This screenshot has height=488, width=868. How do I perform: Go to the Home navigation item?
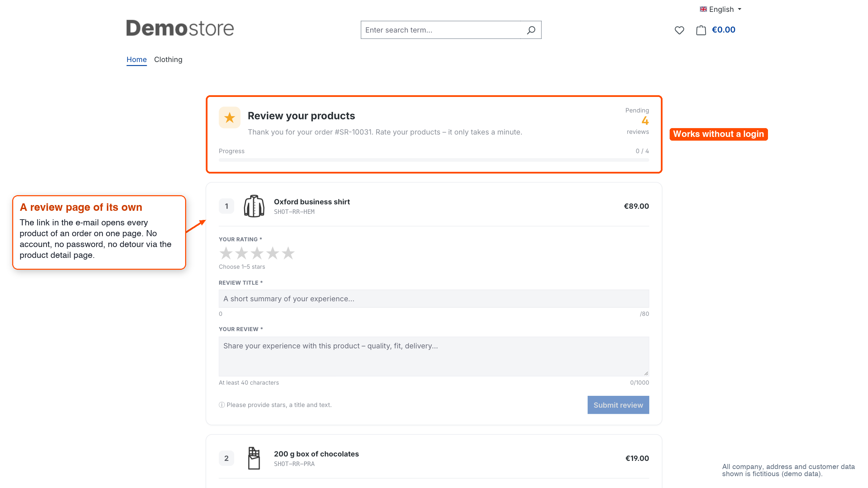pos(137,60)
